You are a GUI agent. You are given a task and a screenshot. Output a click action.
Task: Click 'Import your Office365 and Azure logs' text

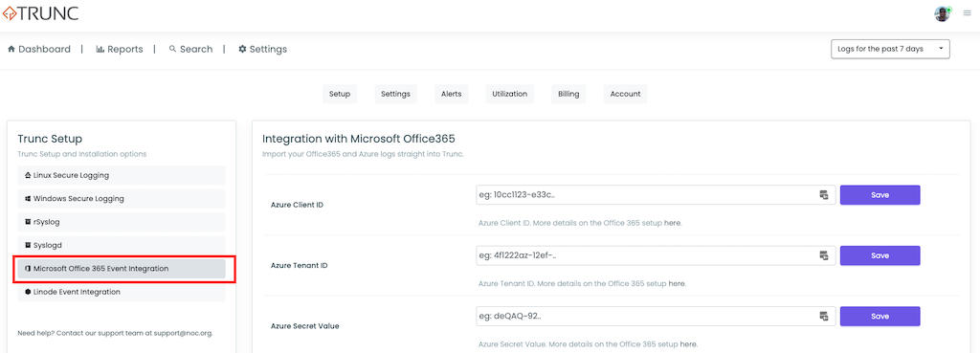click(363, 154)
